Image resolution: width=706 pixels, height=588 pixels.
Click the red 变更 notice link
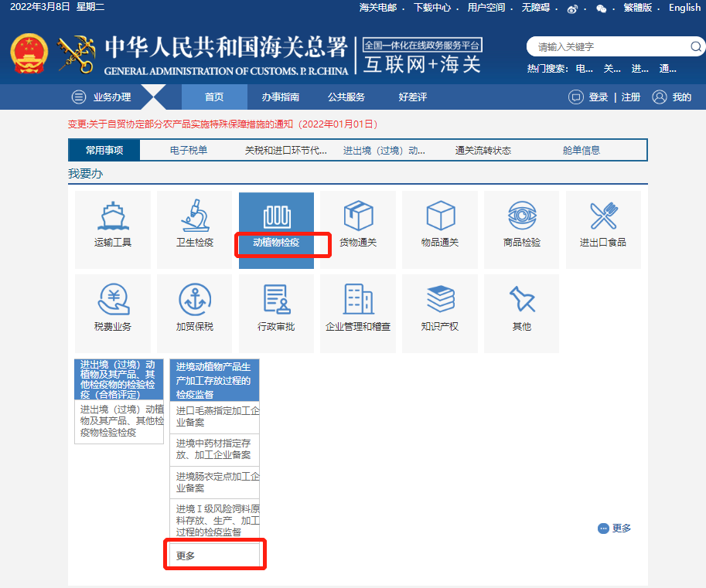223,124
